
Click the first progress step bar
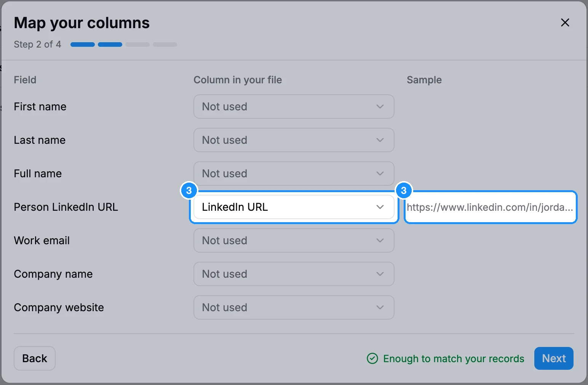pos(83,45)
